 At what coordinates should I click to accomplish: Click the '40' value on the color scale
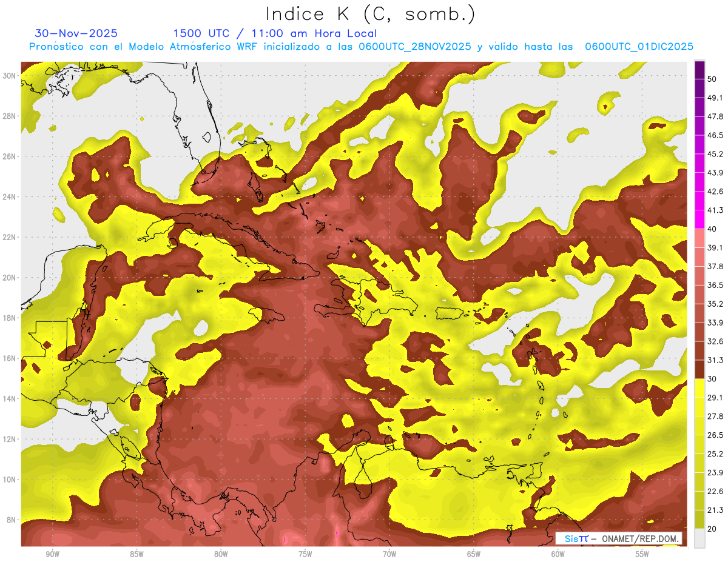712,229
